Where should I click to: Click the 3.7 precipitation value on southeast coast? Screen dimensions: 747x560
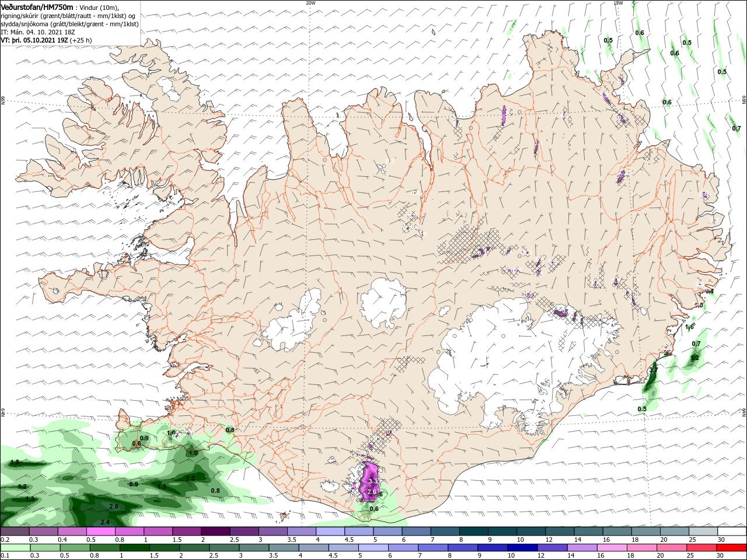654,370
